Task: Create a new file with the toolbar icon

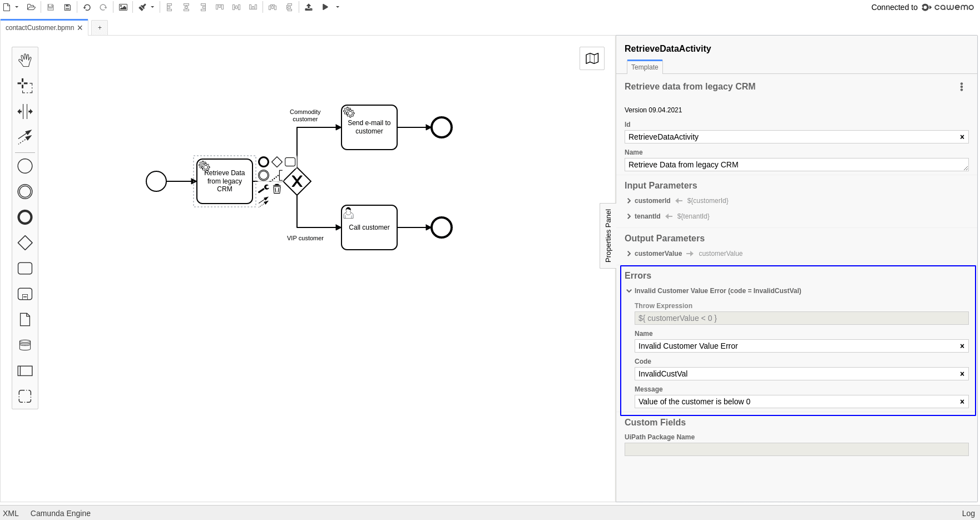Action: (x=7, y=7)
